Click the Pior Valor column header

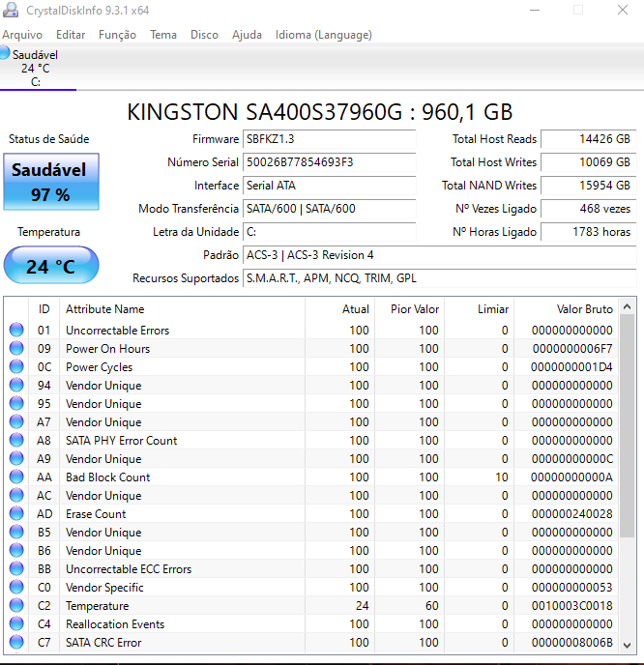(x=409, y=309)
